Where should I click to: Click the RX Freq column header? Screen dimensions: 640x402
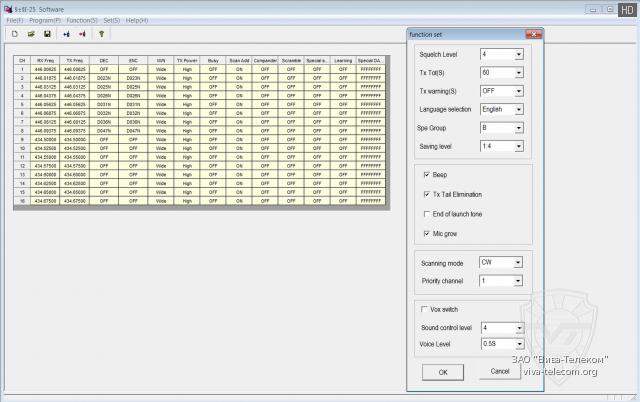45,60
